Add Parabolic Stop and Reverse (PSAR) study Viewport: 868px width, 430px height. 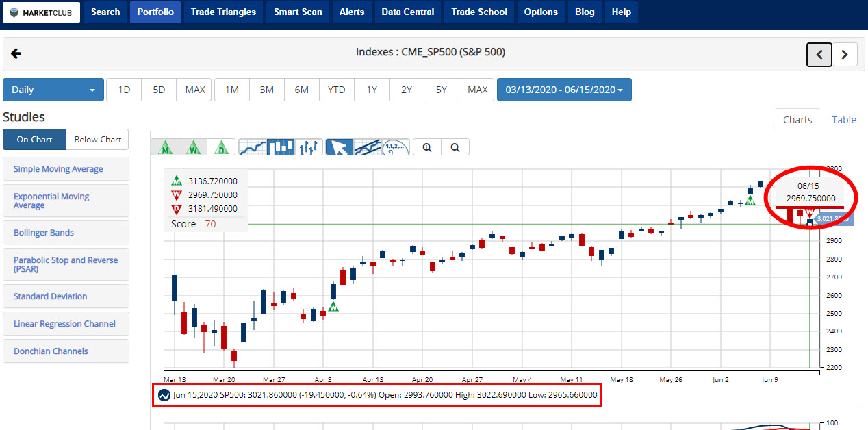coord(66,264)
